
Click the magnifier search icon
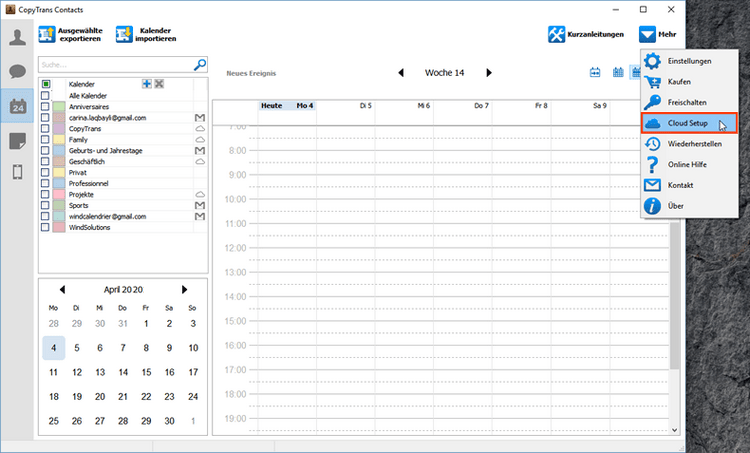(x=200, y=65)
